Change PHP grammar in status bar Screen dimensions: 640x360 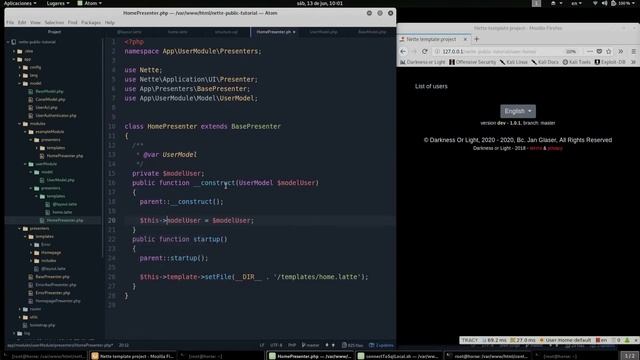pos(292,345)
